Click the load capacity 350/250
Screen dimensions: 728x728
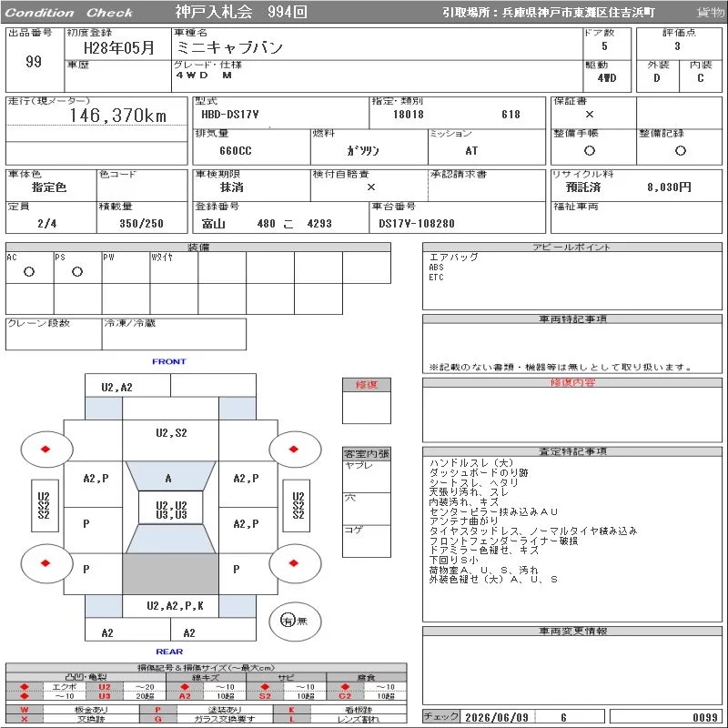point(141,223)
